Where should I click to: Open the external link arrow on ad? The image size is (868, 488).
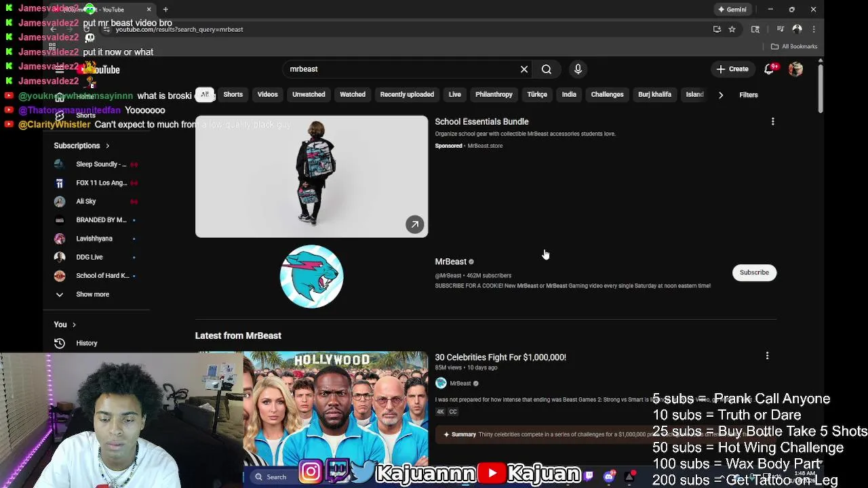click(x=414, y=224)
